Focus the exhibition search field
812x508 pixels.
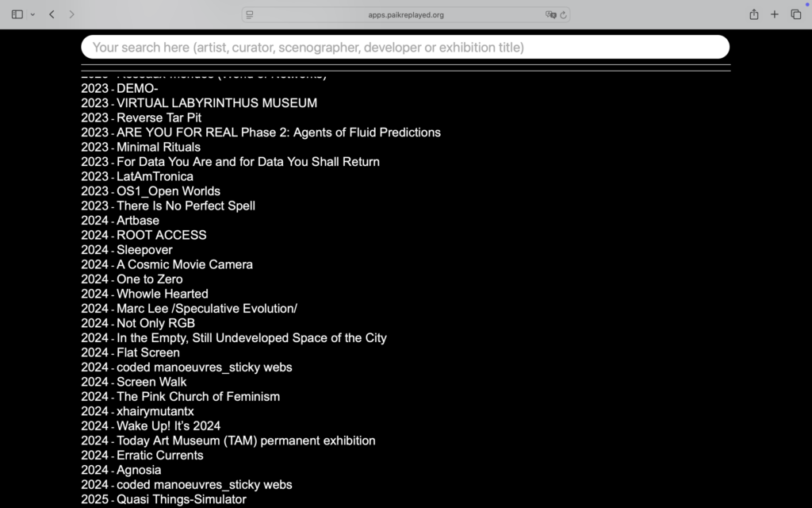click(x=404, y=47)
